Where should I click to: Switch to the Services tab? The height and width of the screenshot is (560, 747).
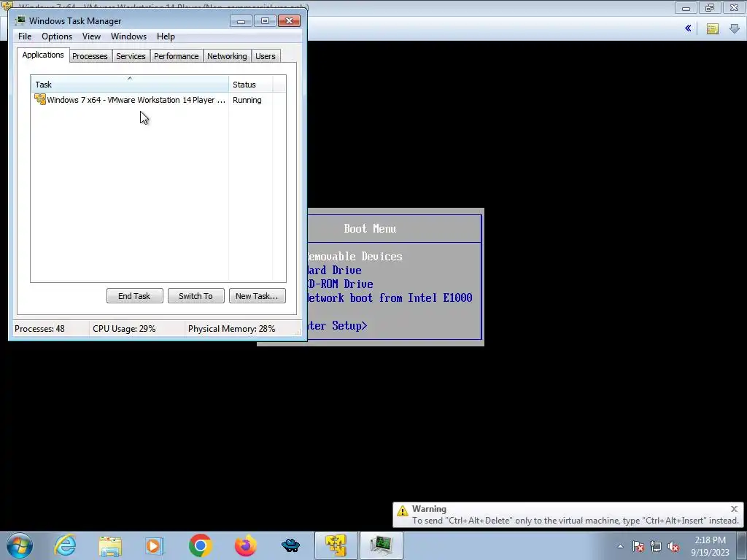pyautogui.click(x=131, y=56)
